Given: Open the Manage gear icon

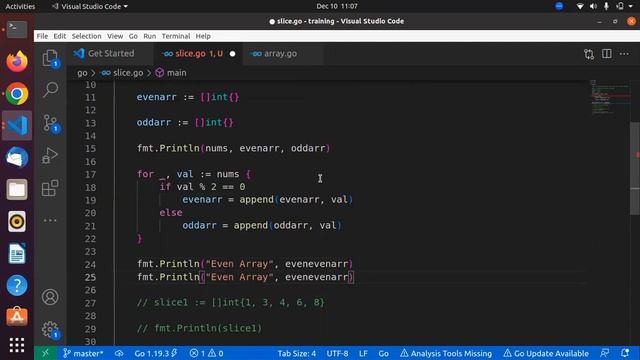Looking at the screenshot, I should point(50,329).
